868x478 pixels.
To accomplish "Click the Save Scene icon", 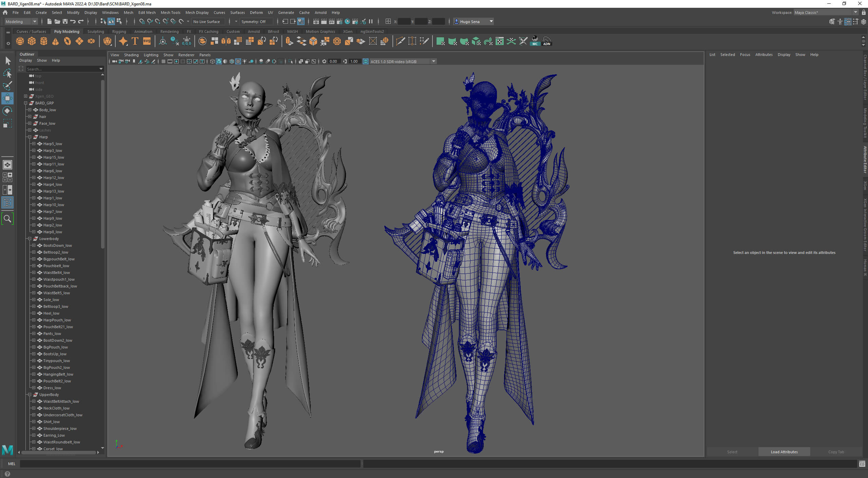I will click(65, 21).
